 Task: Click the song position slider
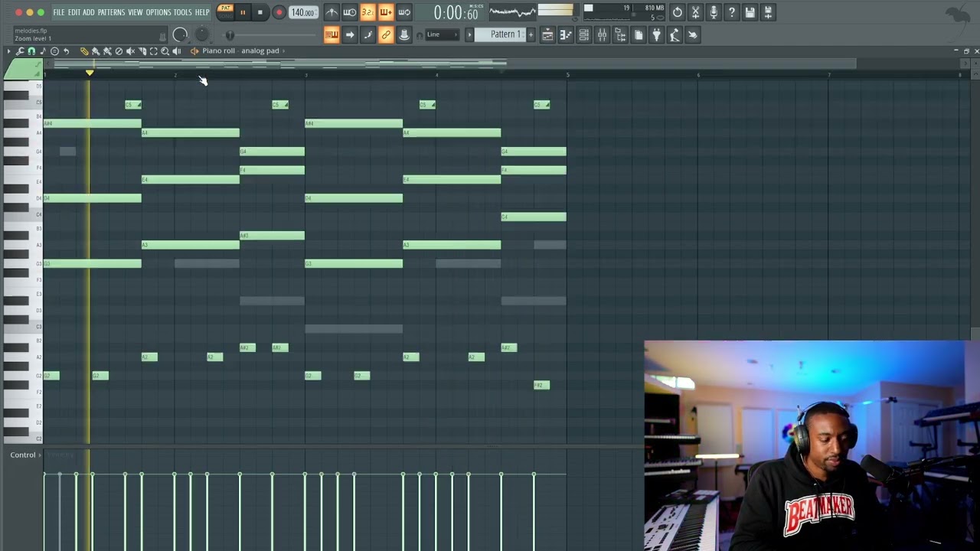(x=271, y=35)
